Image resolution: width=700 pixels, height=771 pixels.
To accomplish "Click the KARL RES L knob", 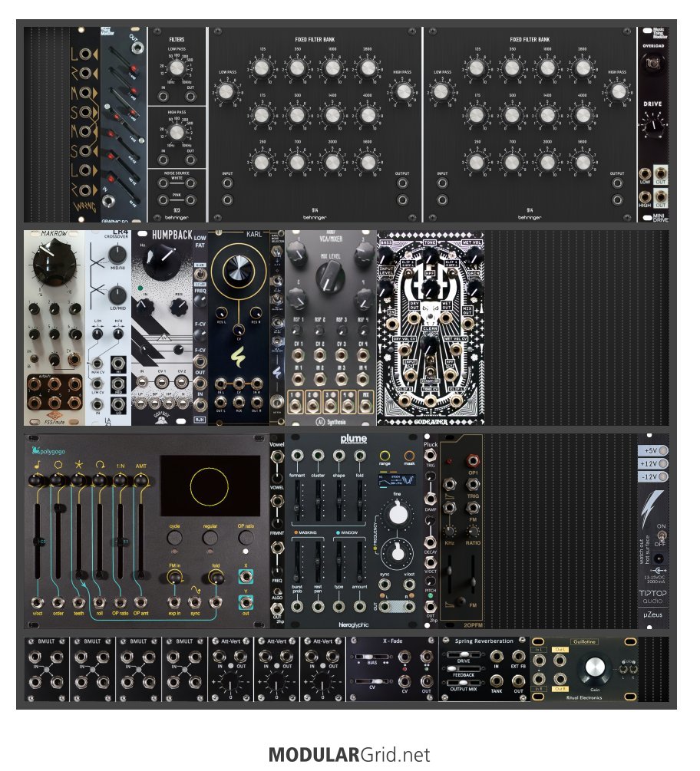I will click(221, 313).
